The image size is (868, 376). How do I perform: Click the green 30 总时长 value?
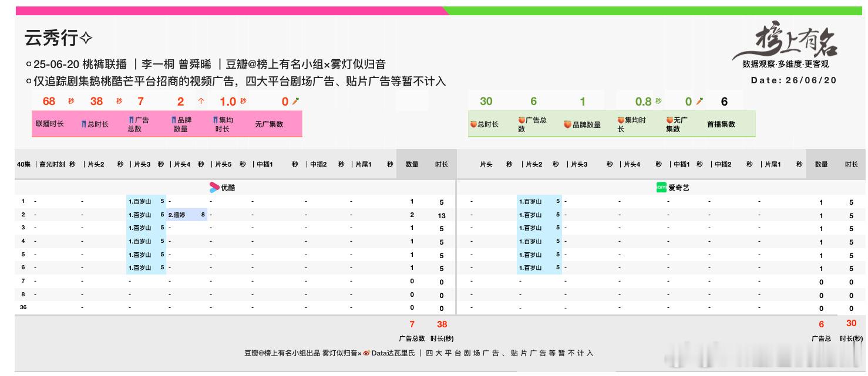coord(486,101)
